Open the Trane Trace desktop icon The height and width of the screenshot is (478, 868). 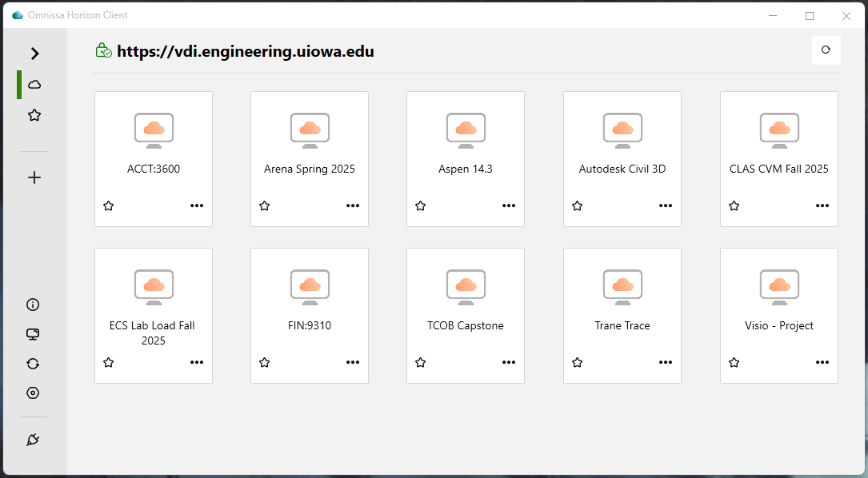pos(622,288)
